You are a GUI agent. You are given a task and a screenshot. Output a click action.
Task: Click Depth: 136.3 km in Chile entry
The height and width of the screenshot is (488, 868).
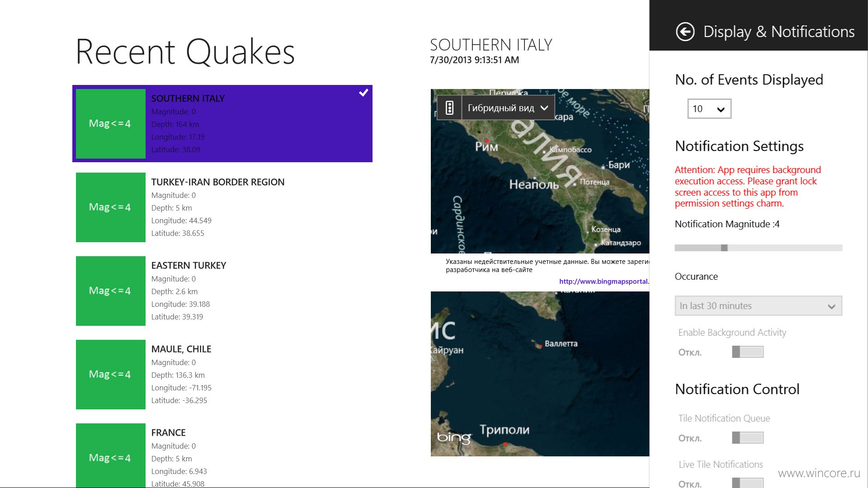tap(178, 375)
